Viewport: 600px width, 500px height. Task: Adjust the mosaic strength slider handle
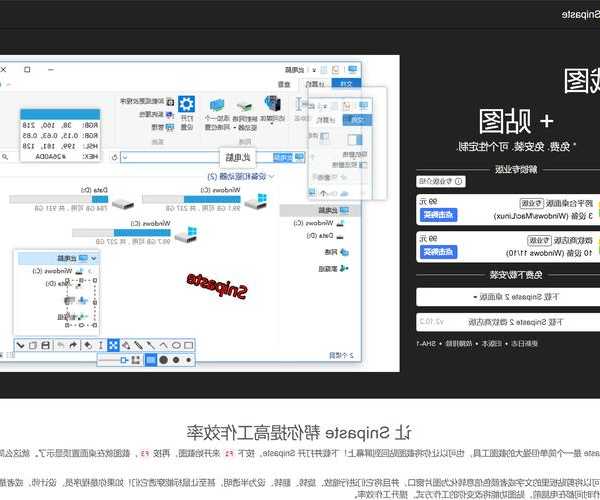click(123, 360)
